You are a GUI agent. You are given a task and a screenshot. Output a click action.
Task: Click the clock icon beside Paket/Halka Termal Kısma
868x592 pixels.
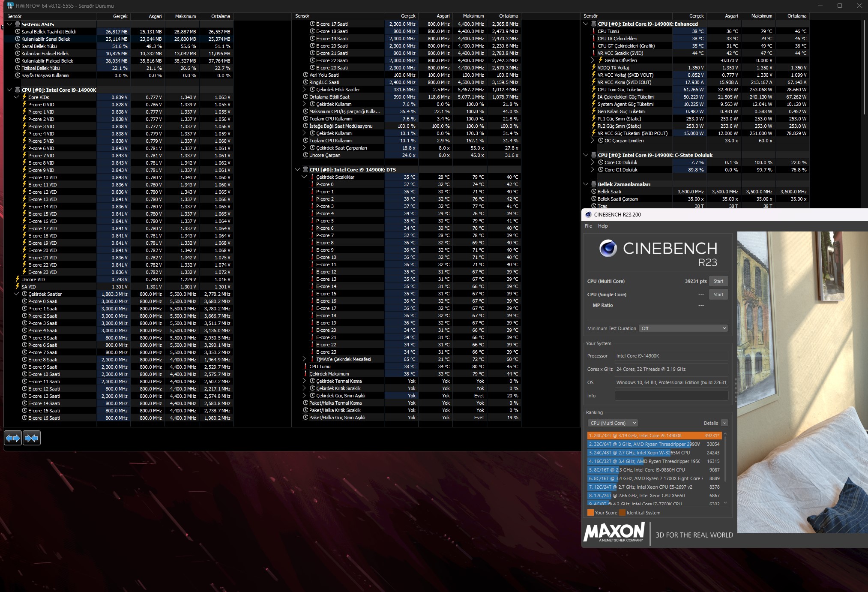305,403
